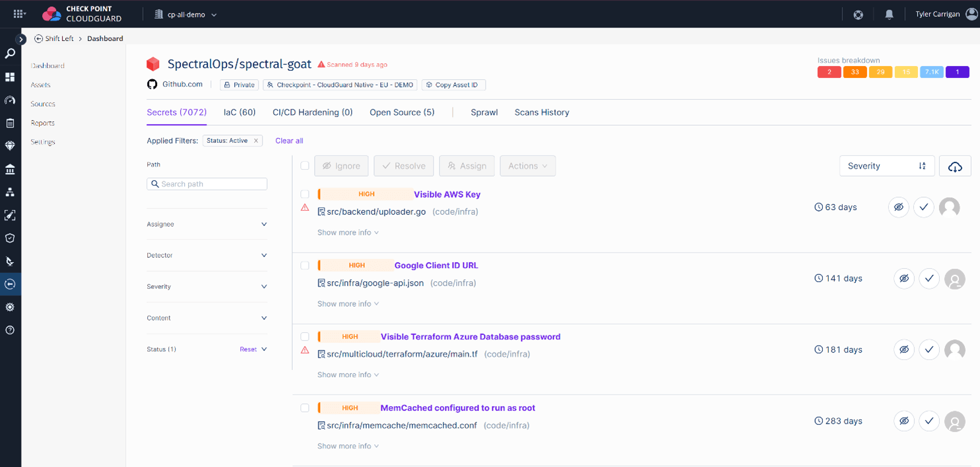
Task: Click the red critical issues badge (2)
Action: click(x=829, y=72)
